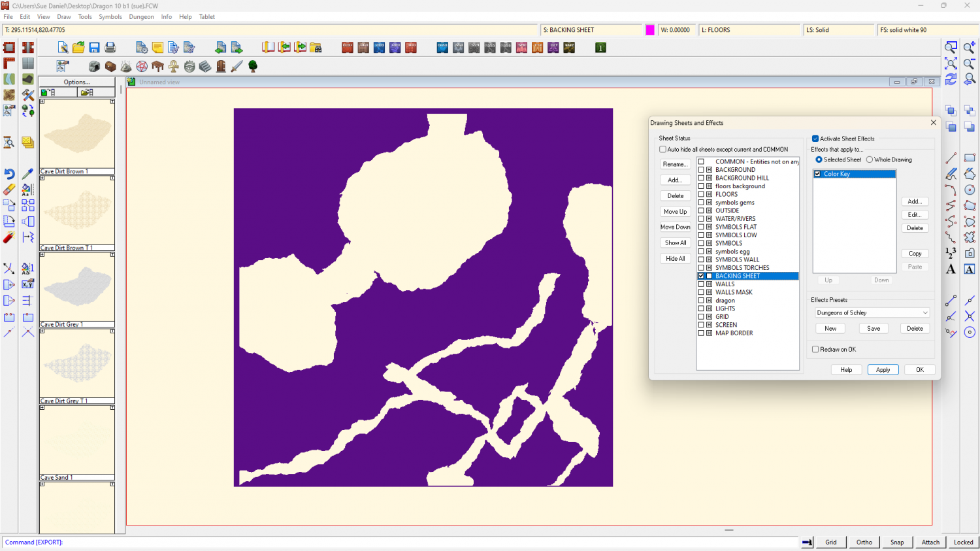Select the Cave Dirt Grey T1 symbol thumbnail
The image size is (980, 551).
(x=77, y=363)
